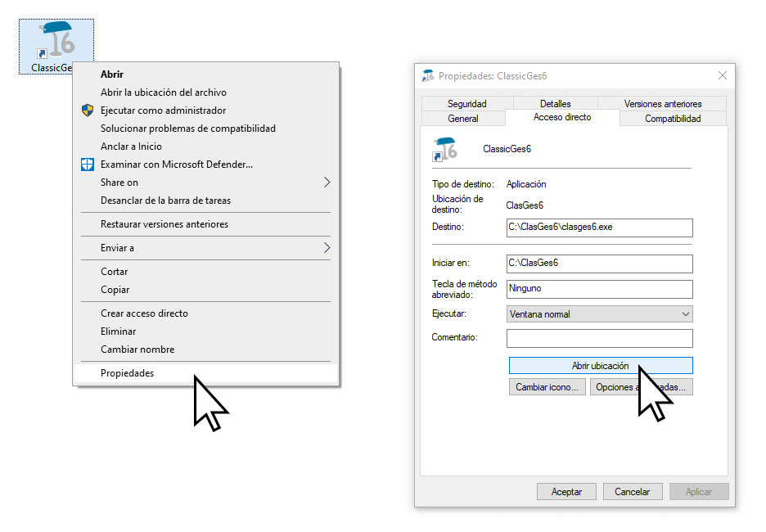Click the ClassicGes6 icon in the Properties title bar
The height and width of the screenshot is (532, 766).
point(428,76)
